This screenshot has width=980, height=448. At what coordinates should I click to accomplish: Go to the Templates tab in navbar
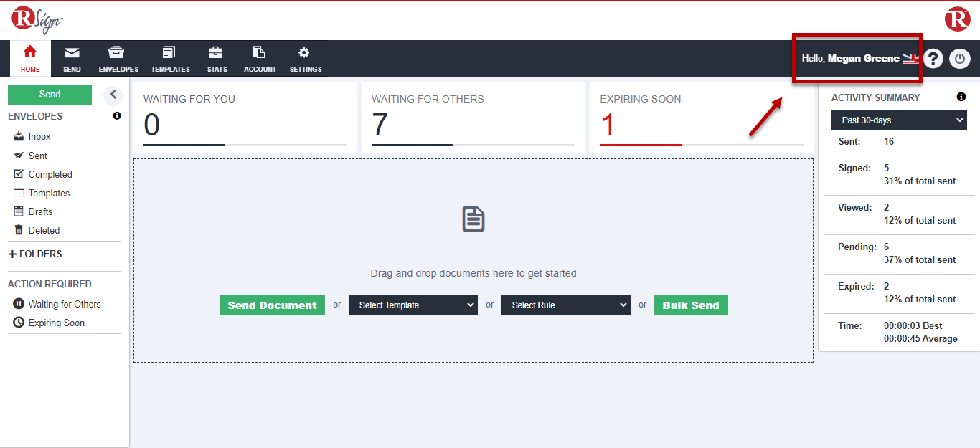(x=170, y=59)
